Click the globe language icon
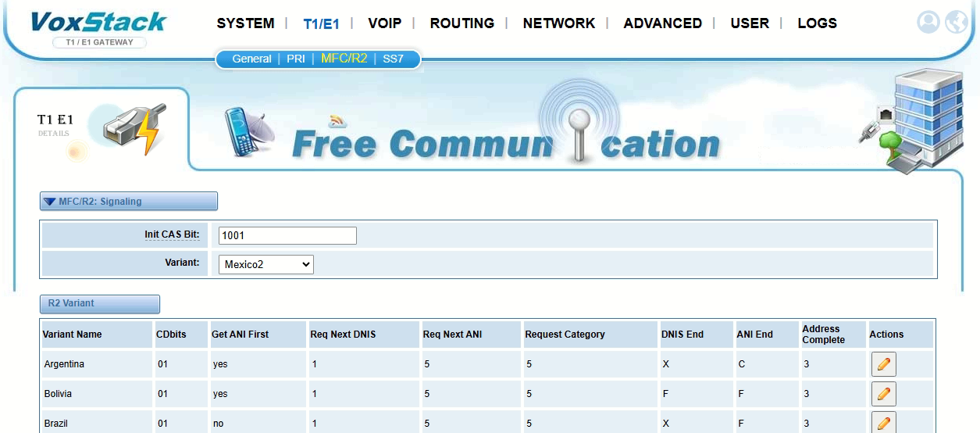 click(956, 23)
